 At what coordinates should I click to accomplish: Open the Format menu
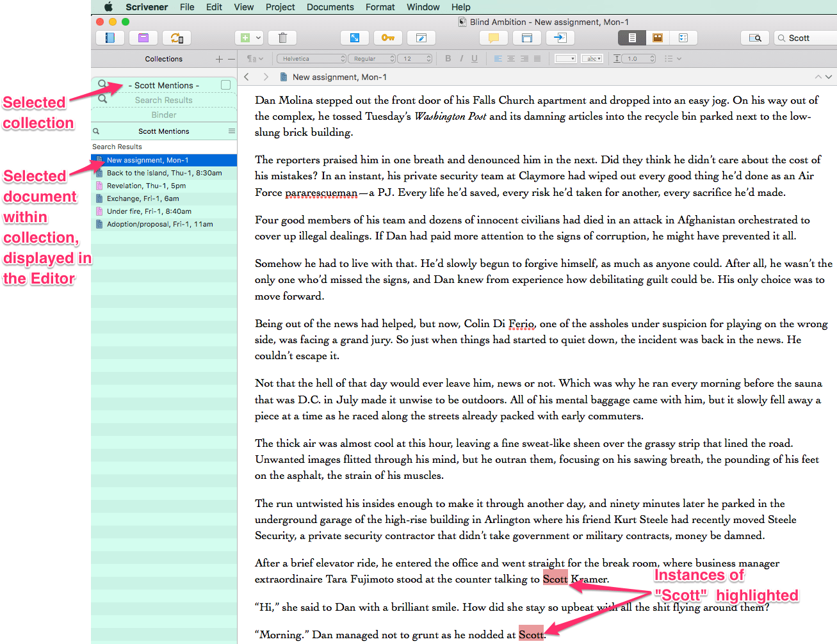380,7
